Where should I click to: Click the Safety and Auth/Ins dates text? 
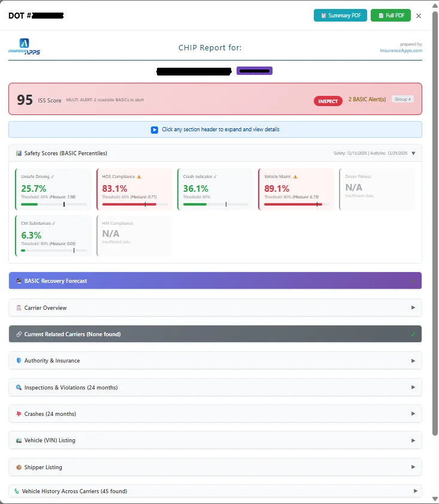[x=370, y=153]
